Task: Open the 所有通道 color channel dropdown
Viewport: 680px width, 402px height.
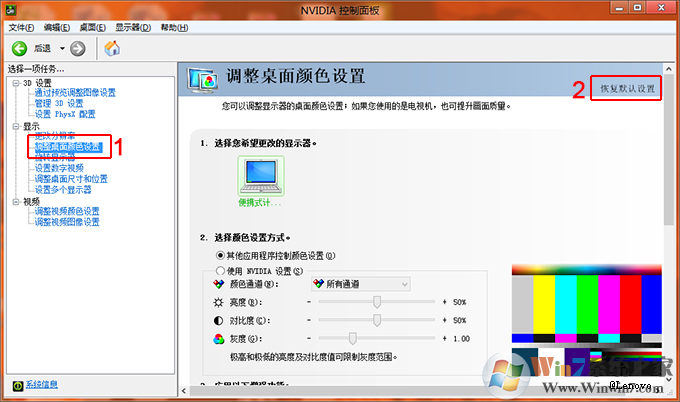Action: pos(361,284)
